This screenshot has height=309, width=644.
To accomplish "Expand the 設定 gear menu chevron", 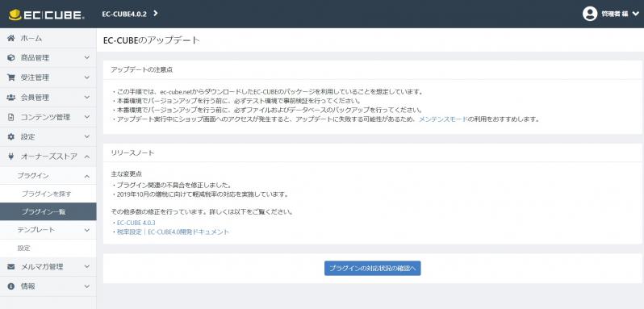I will pos(86,136).
